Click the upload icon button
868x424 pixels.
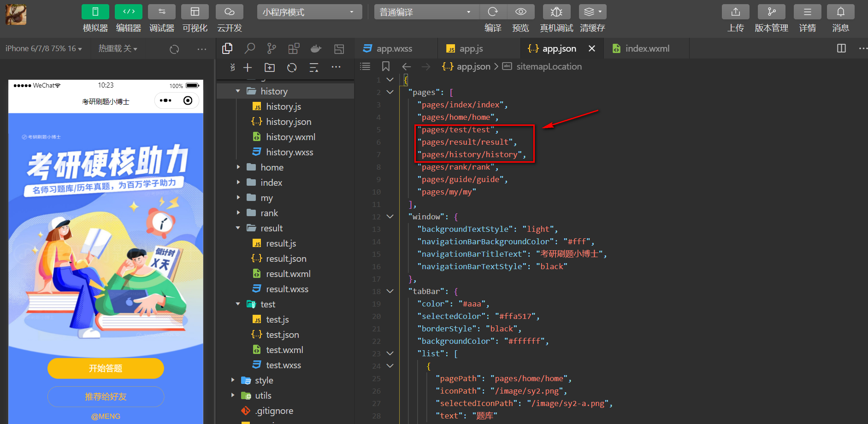[735, 12]
